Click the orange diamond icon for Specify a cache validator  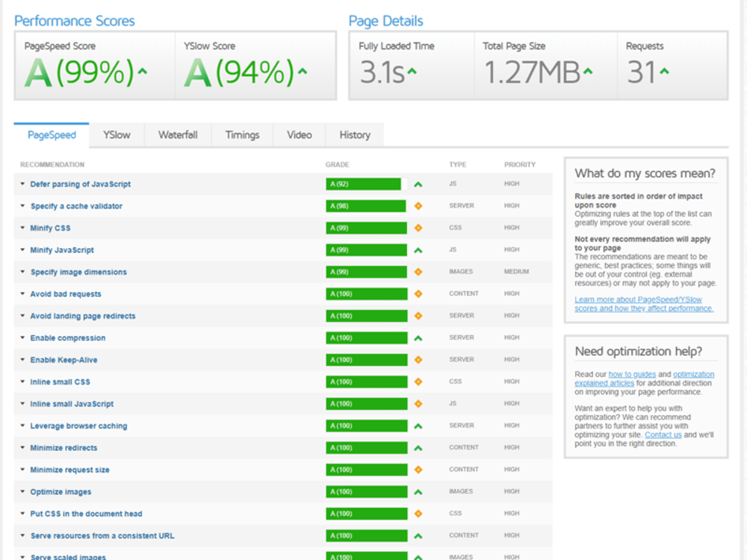point(418,206)
